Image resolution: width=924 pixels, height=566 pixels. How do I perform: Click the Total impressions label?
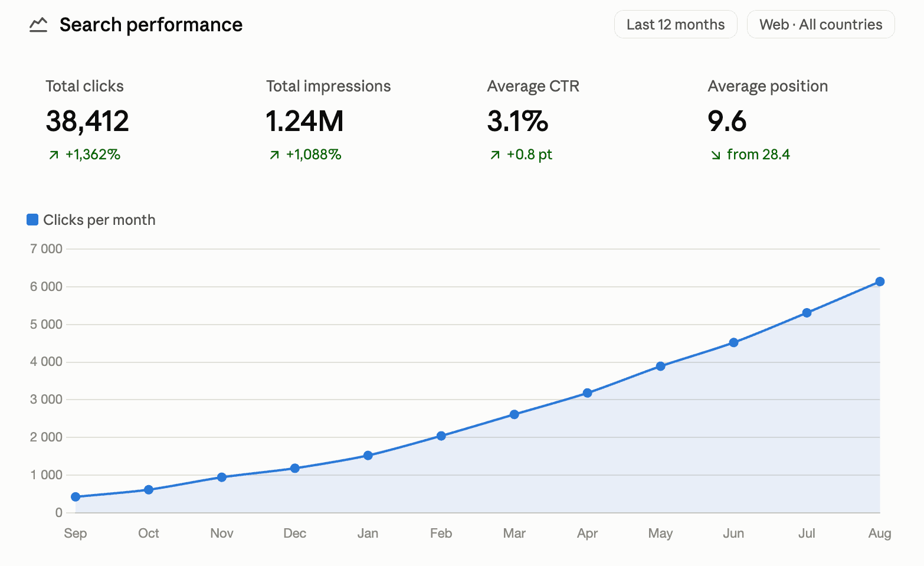(x=328, y=86)
